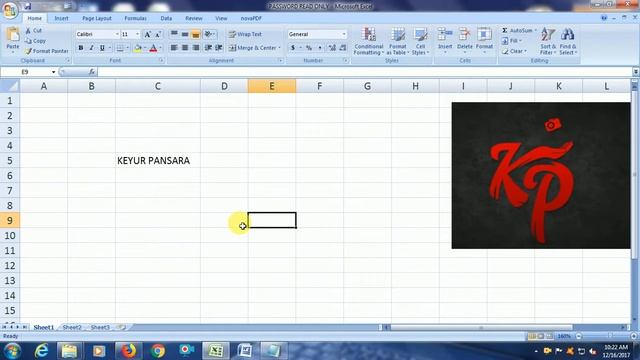Toggle underline formatting
The image size is (640, 360).
click(x=102, y=48)
